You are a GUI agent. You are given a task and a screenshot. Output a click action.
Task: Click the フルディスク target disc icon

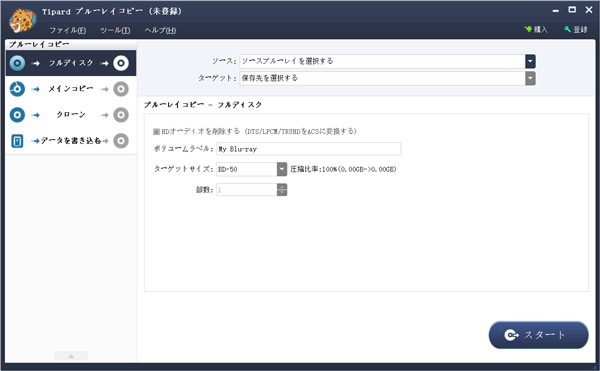121,63
